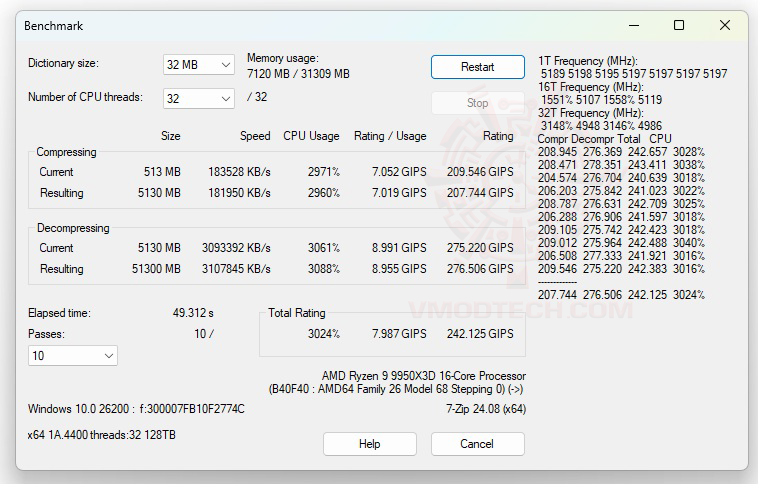The image size is (762, 492).
Task: Maximize the Benchmark window
Action: (x=679, y=25)
